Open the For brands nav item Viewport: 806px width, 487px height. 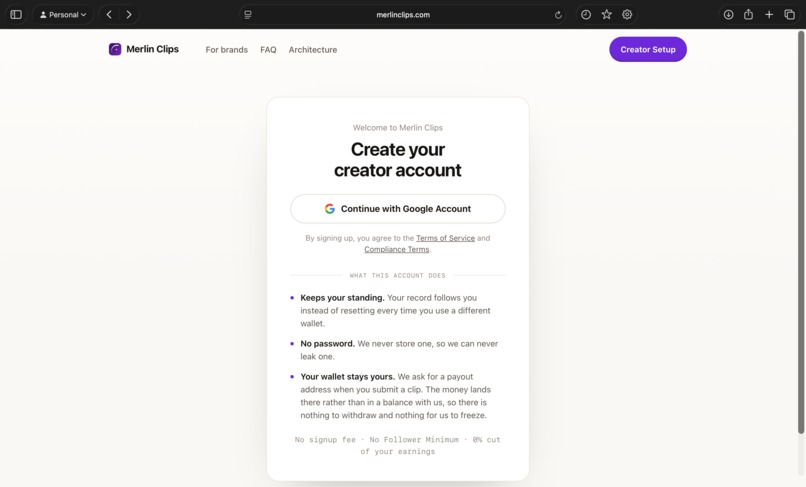tap(227, 50)
